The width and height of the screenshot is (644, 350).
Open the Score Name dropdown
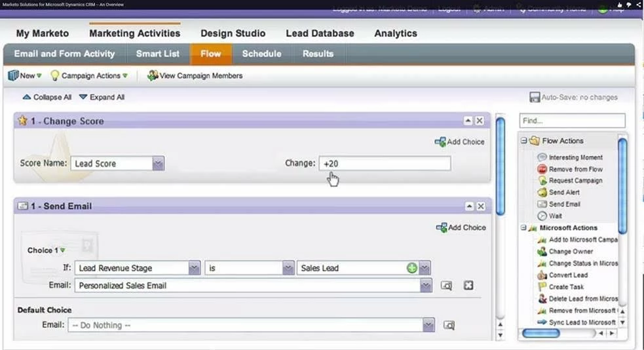(158, 163)
